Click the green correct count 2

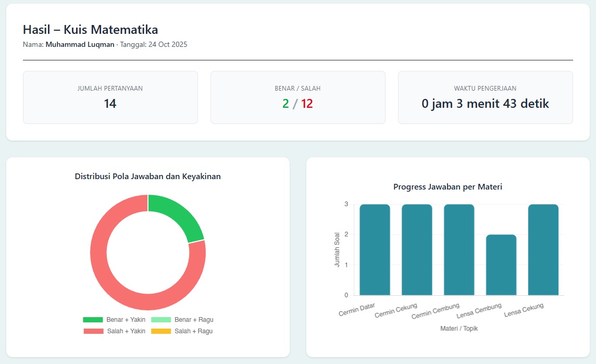(285, 104)
